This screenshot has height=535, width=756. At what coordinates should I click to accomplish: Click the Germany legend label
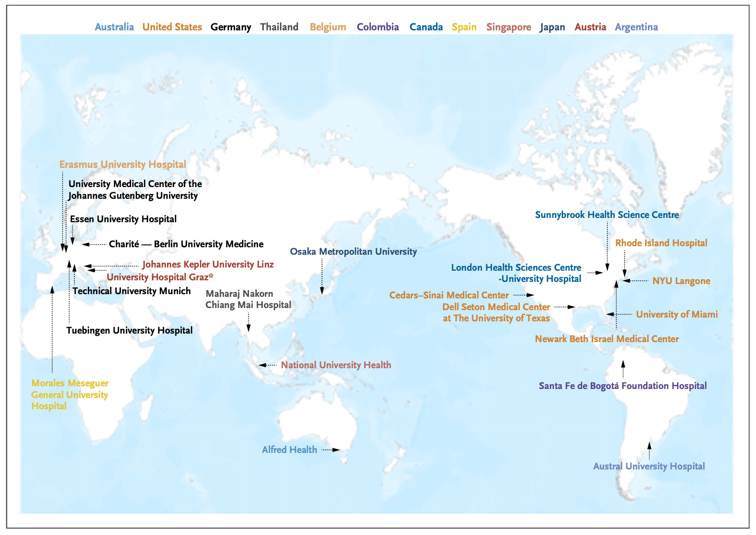(x=231, y=27)
